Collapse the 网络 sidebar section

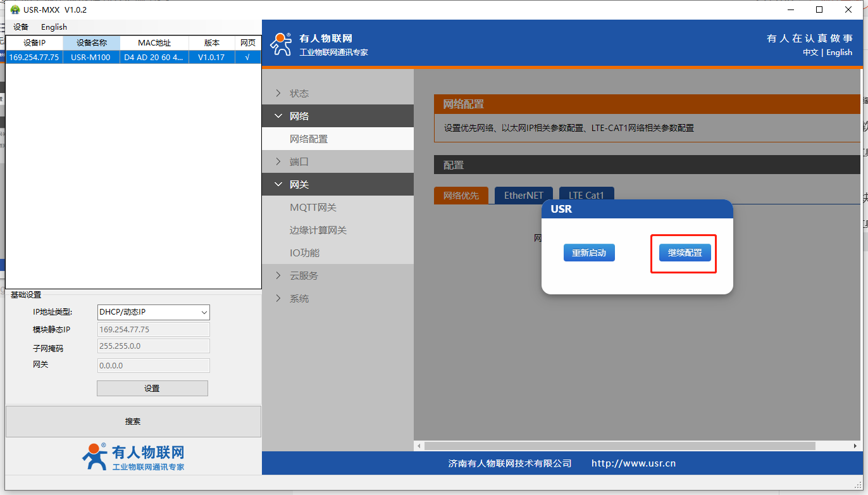tap(338, 116)
